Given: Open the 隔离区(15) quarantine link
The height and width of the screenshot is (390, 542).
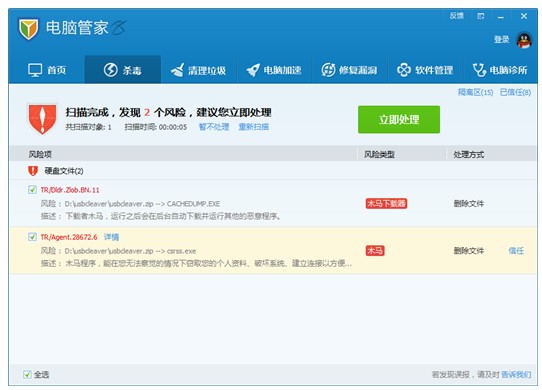Looking at the screenshot, I should click(476, 92).
